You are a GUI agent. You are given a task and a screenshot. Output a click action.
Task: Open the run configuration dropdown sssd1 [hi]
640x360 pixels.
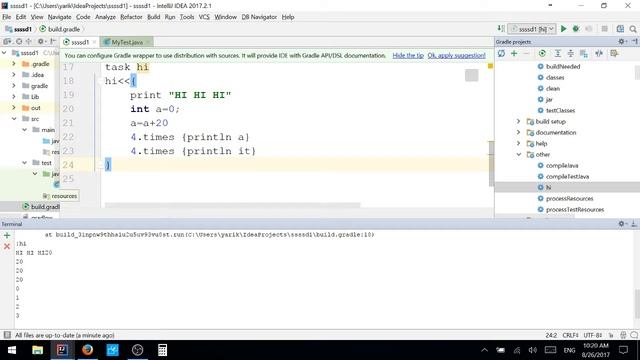pos(532,29)
